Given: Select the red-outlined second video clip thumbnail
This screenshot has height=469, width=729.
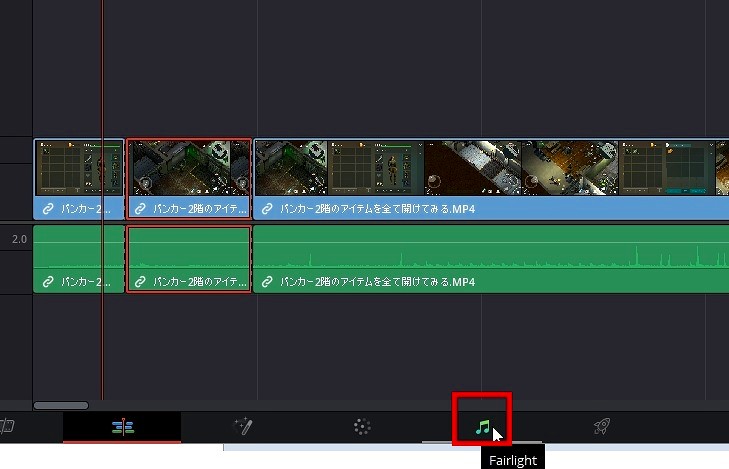Looking at the screenshot, I should click(x=189, y=168).
